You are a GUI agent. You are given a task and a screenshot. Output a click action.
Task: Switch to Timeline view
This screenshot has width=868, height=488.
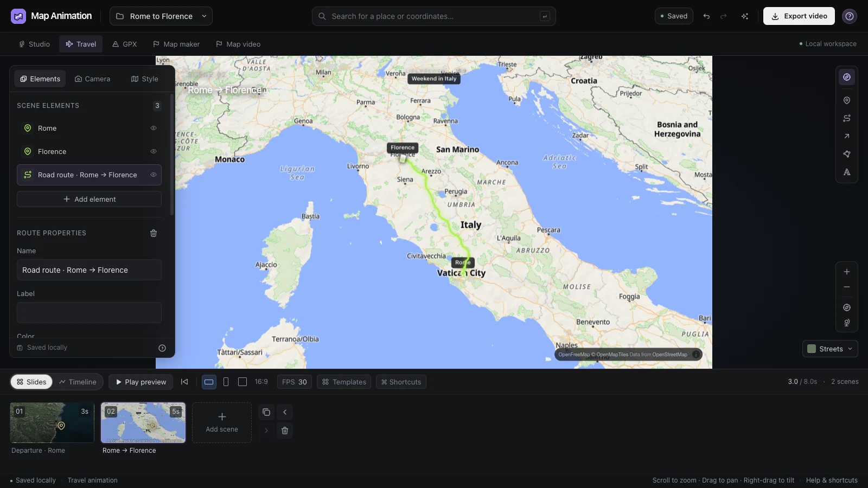78,382
